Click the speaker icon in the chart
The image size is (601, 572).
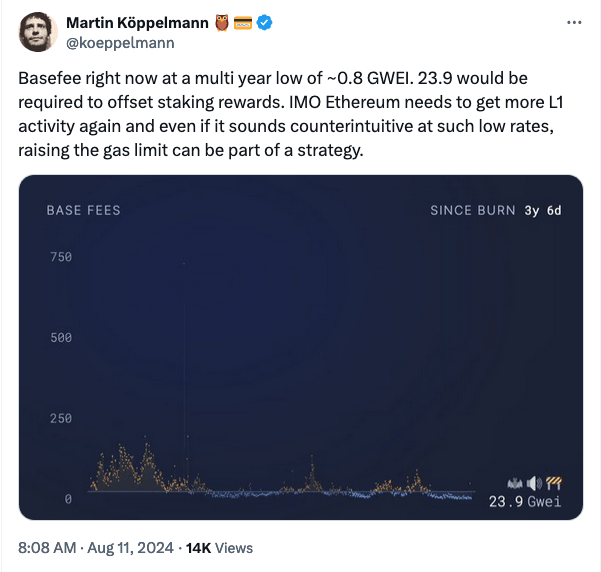tap(534, 482)
